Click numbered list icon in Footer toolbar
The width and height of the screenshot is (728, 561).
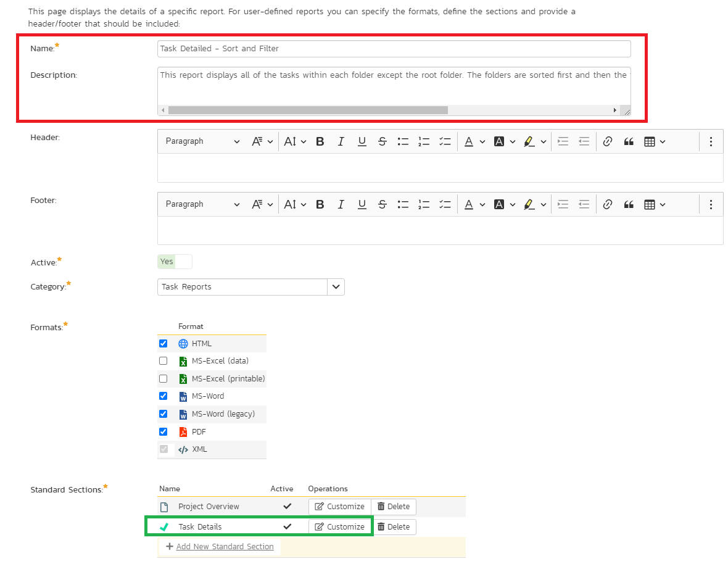(424, 204)
